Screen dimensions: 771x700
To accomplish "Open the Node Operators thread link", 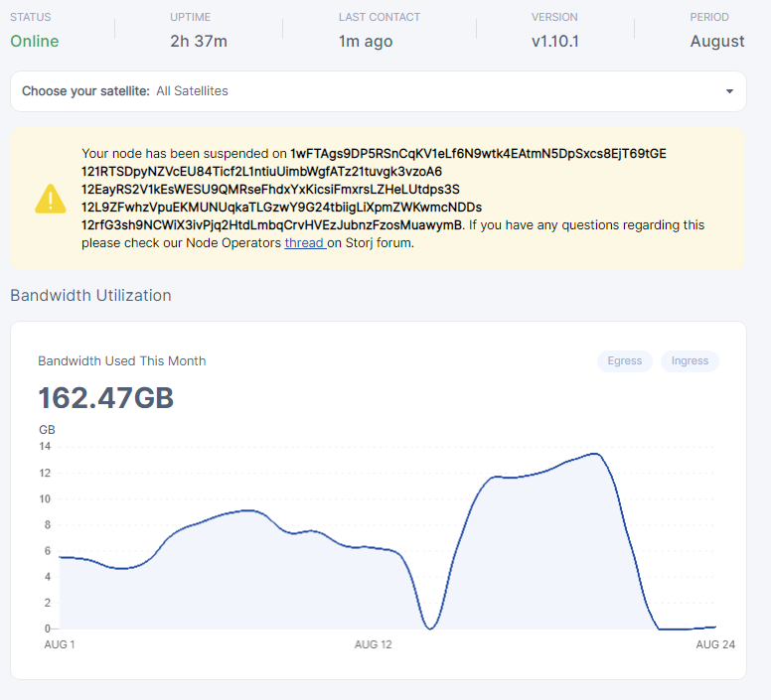I will tap(304, 243).
